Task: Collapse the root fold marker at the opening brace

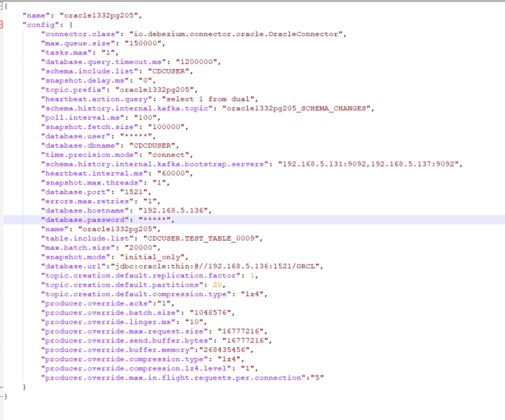Action: (1, 6)
